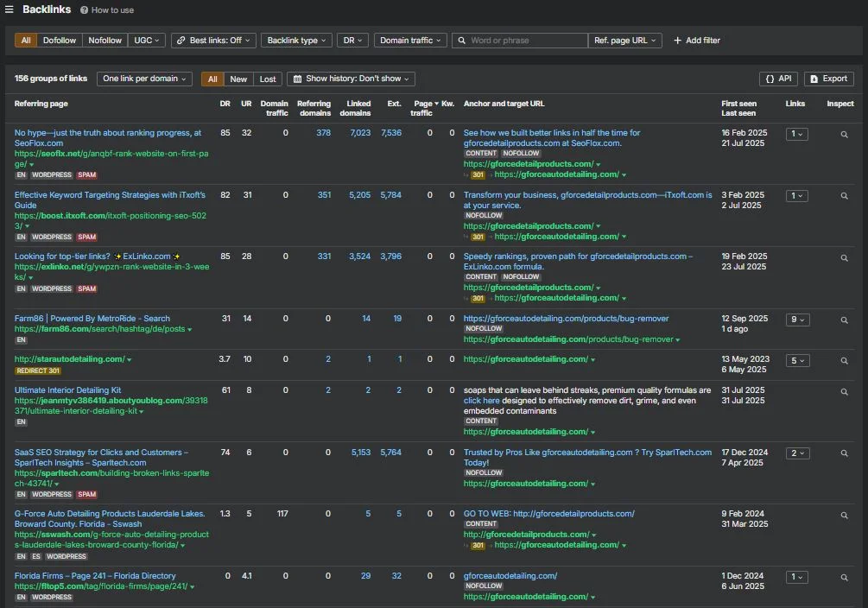Screen dimensions: 868x608
Task: Sort by First seen Last seen header
Action: [738, 108]
